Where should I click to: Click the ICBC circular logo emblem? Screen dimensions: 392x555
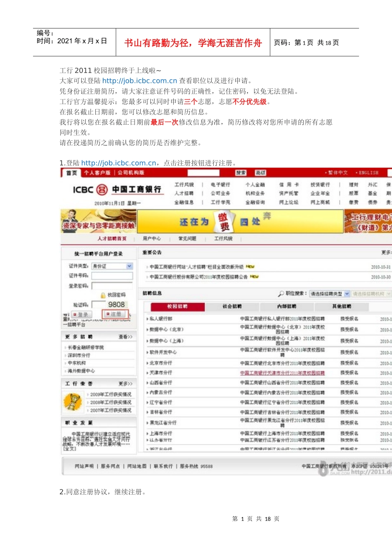pos(102,190)
